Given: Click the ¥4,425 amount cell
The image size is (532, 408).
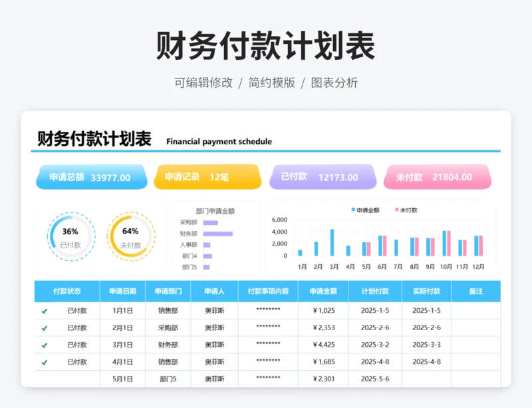Looking at the screenshot, I should click(x=324, y=345).
